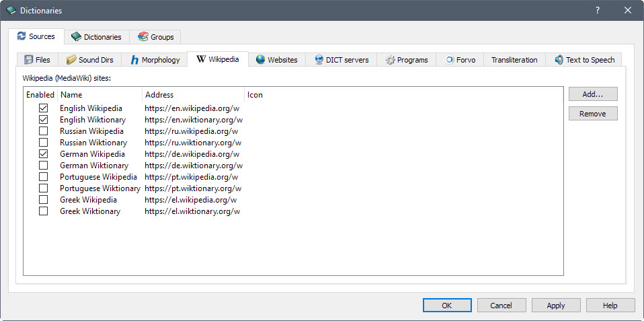
Task: Open the Sound Dirs tab
Action: 89,60
